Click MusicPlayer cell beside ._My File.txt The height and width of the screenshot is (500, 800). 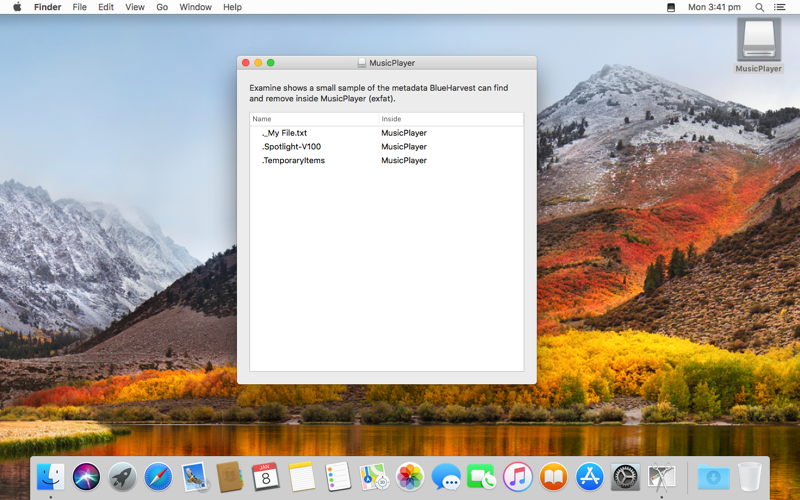(x=404, y=133)
